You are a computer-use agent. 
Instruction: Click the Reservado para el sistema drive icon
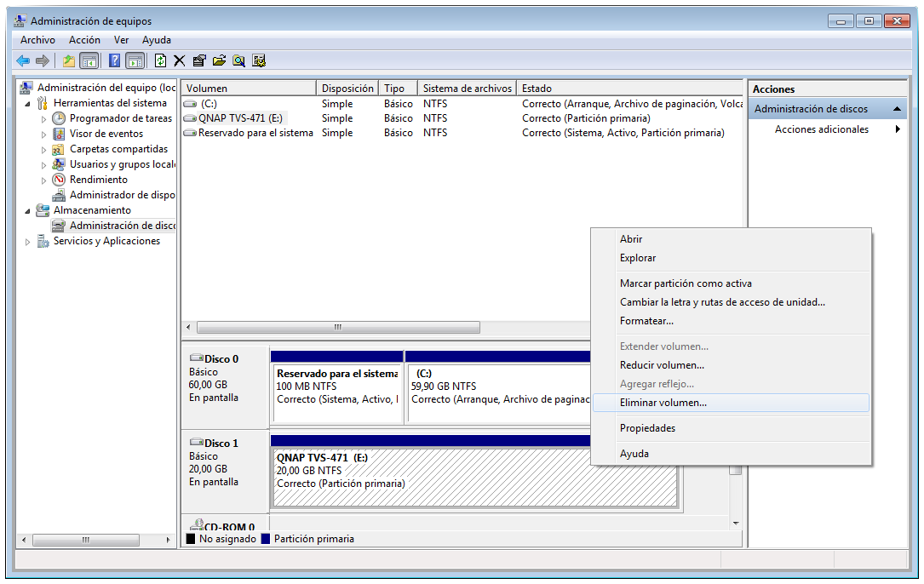click(x=190, y=133)
